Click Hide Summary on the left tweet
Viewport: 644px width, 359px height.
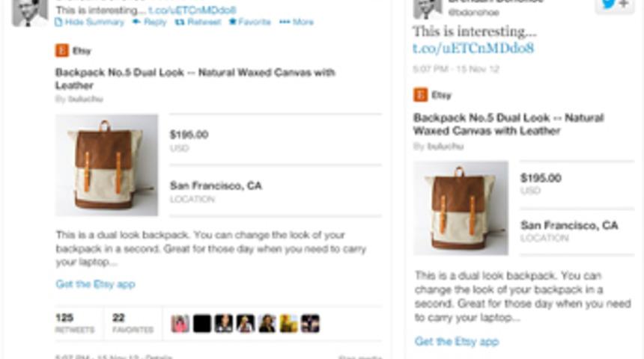89,22
